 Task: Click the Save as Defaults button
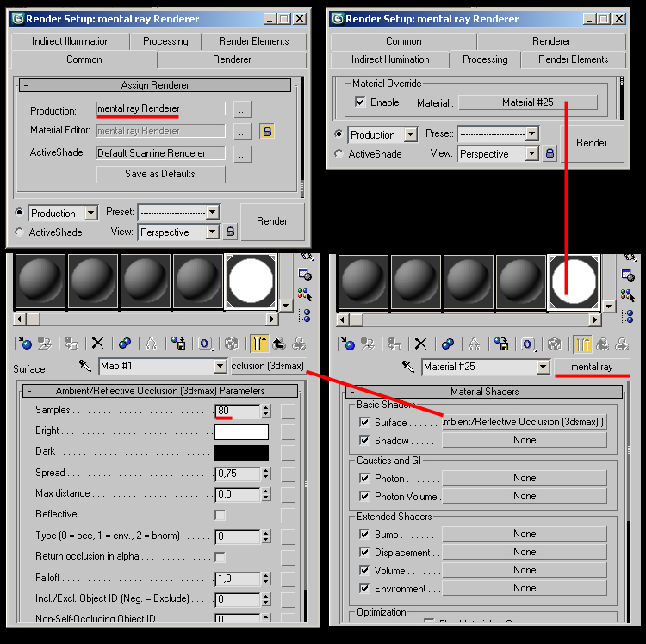tap(160, 174)
